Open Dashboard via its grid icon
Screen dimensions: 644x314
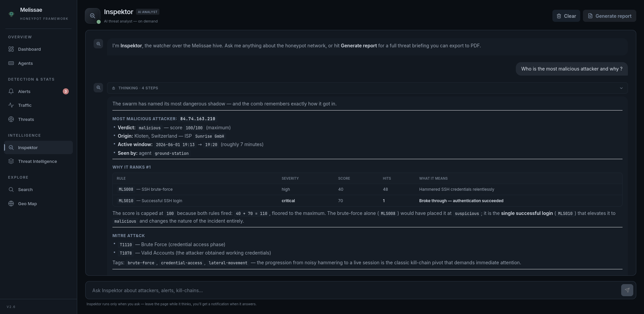pyautogui.click(x=11, y=49)
